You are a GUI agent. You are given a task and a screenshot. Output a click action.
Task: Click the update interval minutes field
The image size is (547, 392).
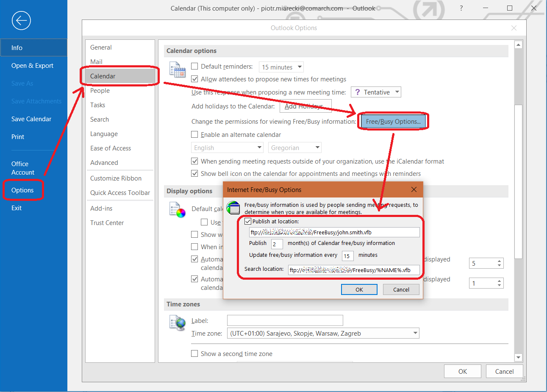[348, 256]
